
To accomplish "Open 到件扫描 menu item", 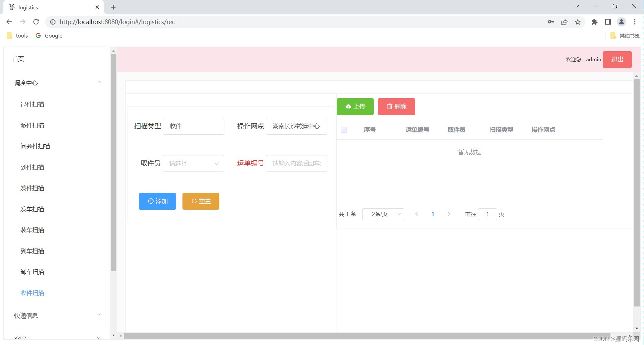I will (x=32, y=167).
